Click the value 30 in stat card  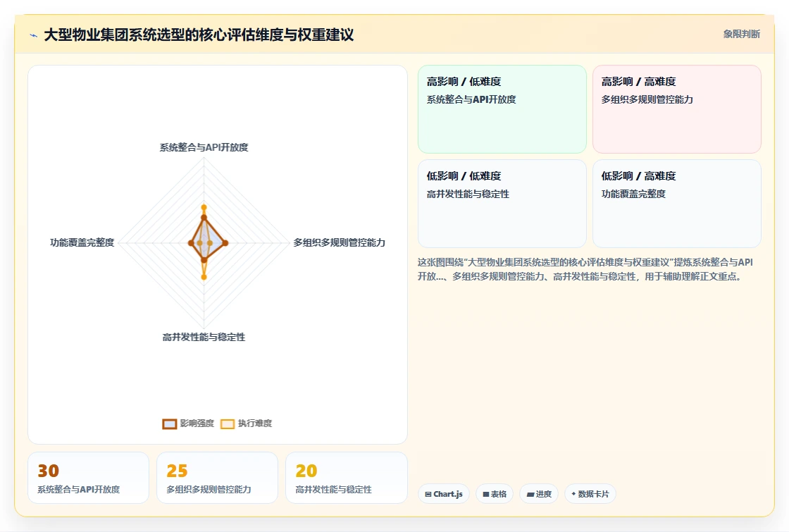pos(49,471)
